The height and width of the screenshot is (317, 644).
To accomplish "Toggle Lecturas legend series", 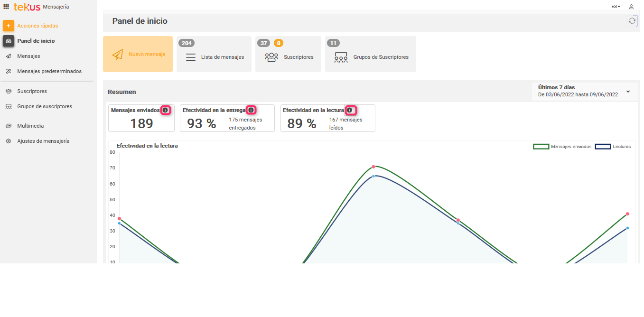I will pos(613,147).
